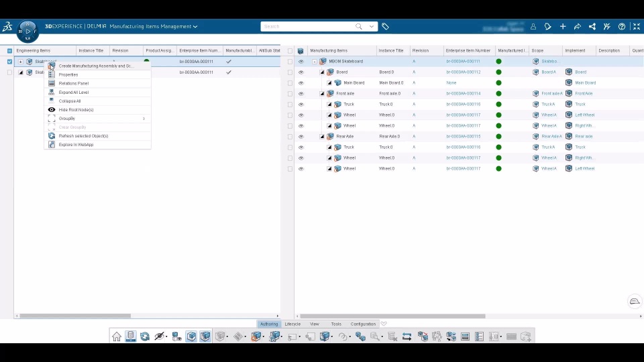
Task: Click the Front Axle implement link
Action: [x=584, y=94]
